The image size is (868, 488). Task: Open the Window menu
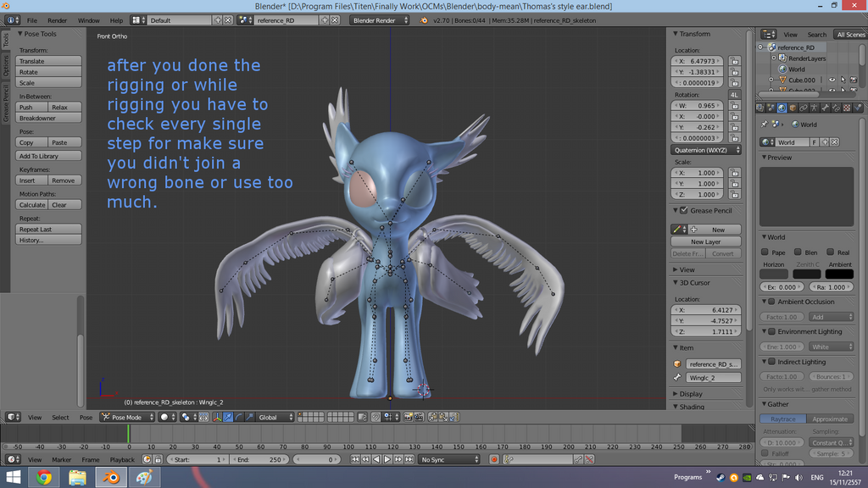point(88,20)
